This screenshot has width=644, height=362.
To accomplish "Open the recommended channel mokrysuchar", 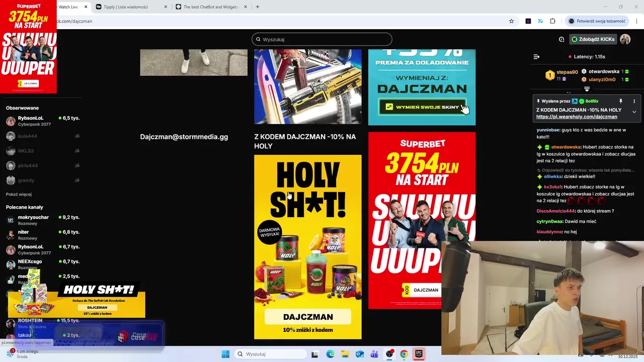I will point(43,220).
